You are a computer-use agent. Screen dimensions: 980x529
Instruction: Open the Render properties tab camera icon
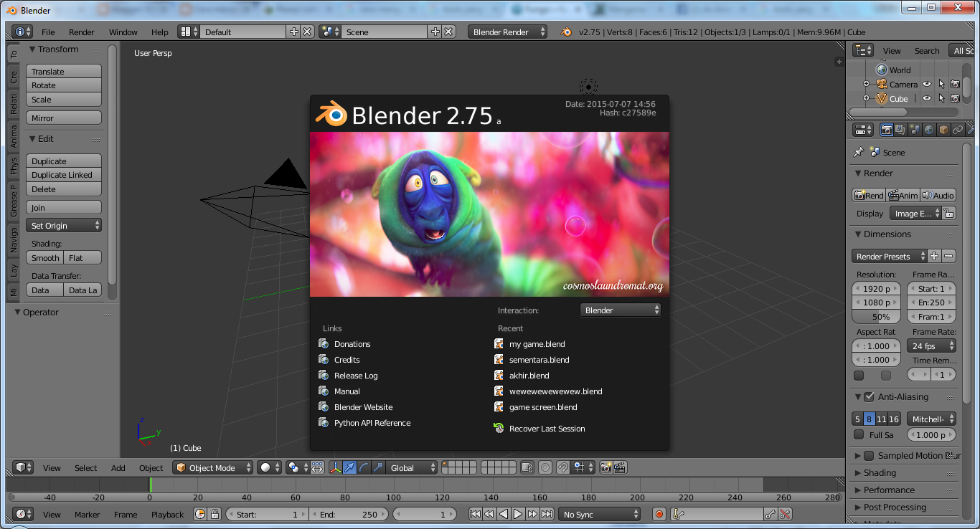(887, 130)
